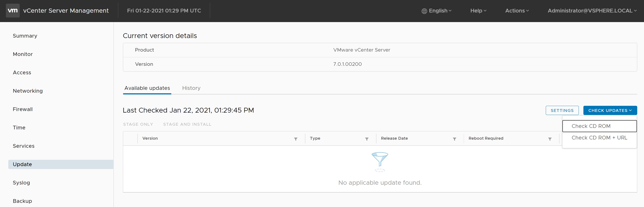The width and height of the screenshot is (644, 207).
Task: Click the VMware vm logo icon
Action: 12,11
